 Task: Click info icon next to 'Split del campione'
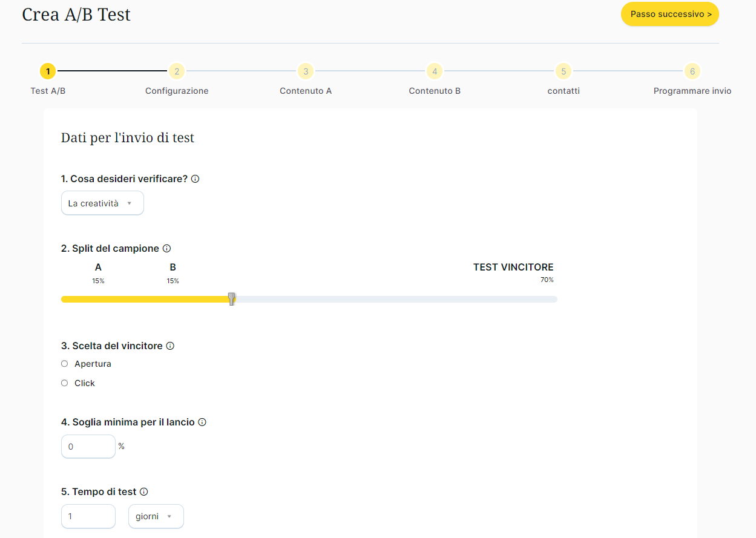pos(167,249)
